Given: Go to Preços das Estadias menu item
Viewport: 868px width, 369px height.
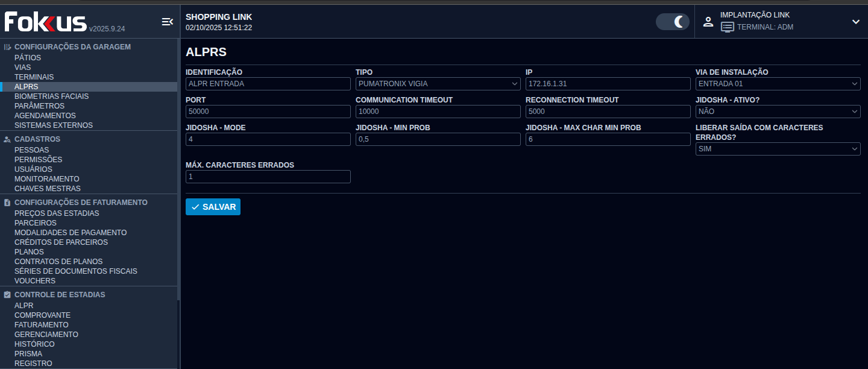Looking at the screenshot, I should 57,213.
